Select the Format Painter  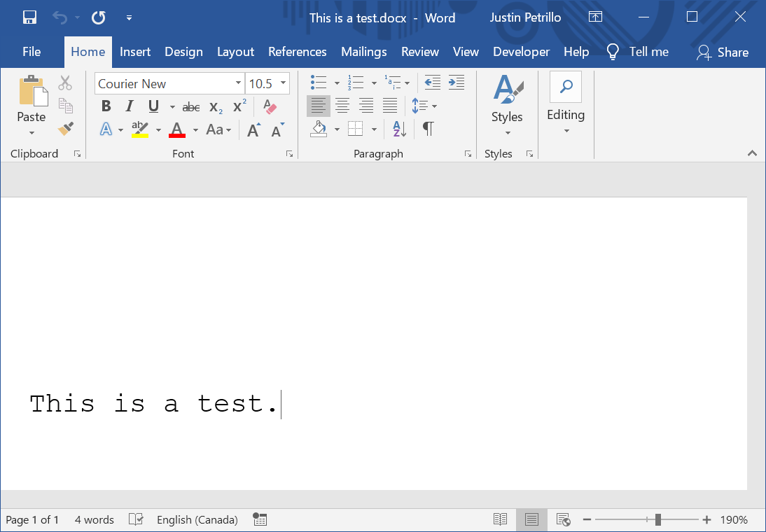(x=65, y=129)
